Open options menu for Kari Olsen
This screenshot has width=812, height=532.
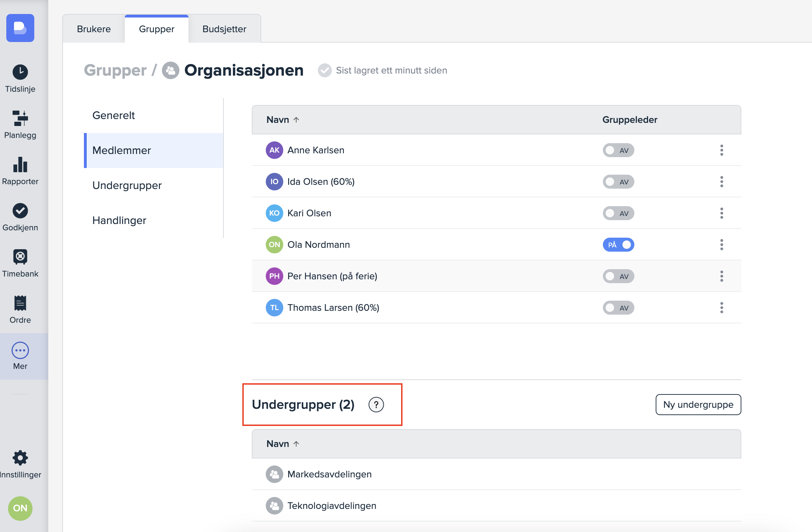click(721, 213)
